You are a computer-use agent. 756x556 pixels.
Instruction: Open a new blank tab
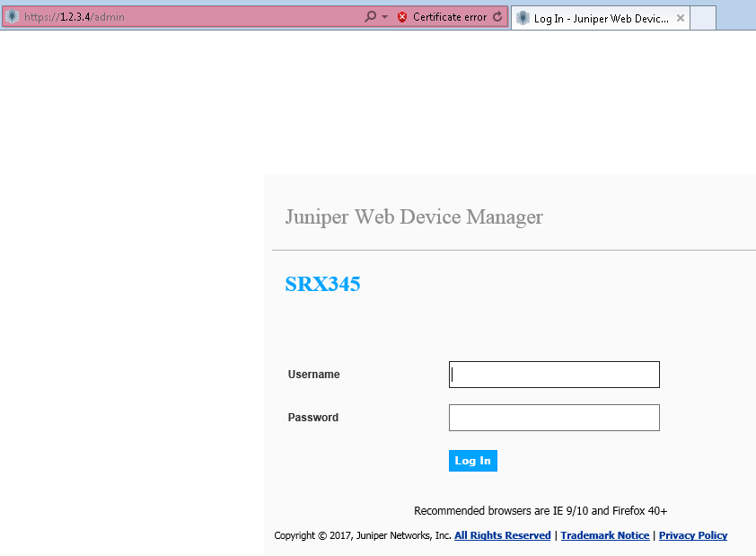pos(703,18)
